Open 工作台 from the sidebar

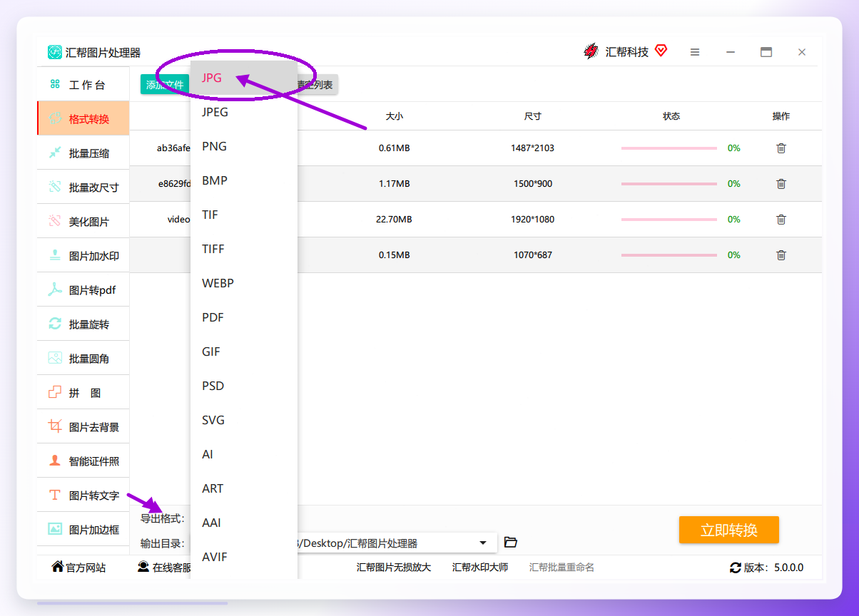pyautogui.click(x=83, y=85)
